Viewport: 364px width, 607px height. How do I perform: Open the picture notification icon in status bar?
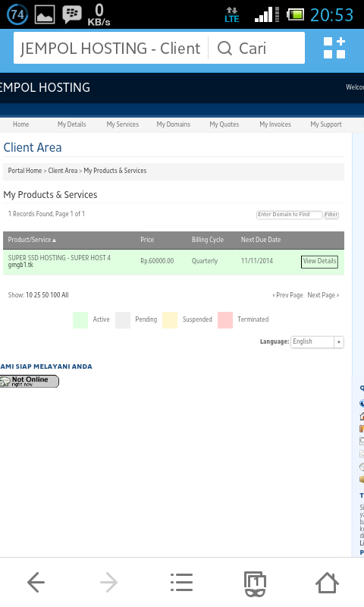[45, 14]
